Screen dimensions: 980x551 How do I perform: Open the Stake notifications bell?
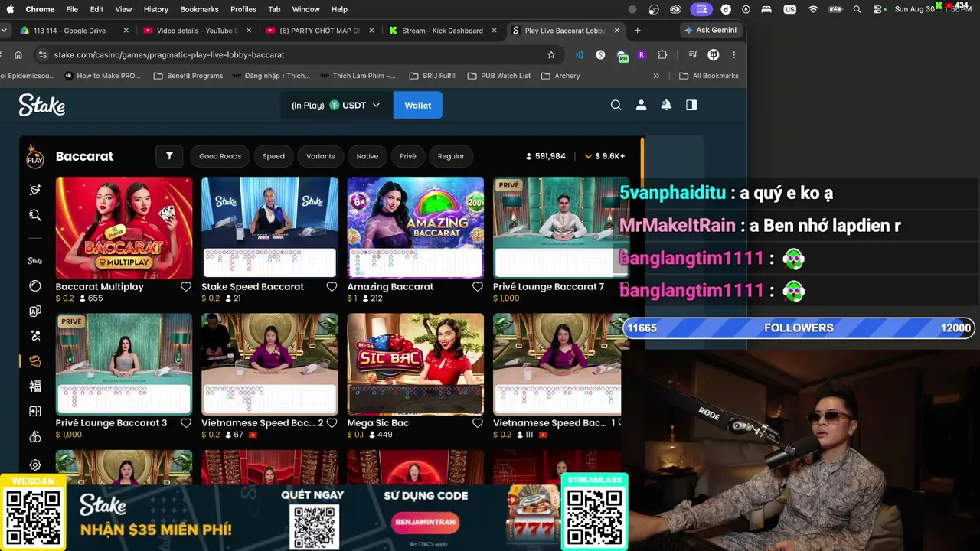[666, 106]
